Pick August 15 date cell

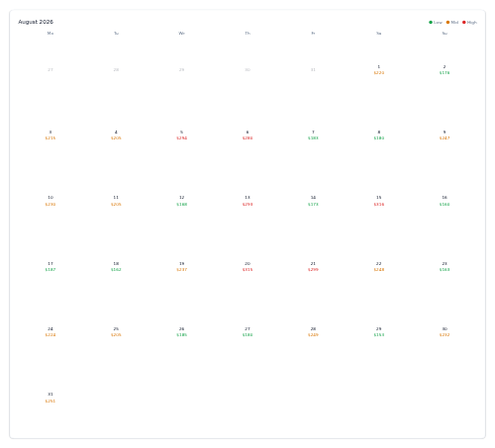pyautogui.click(x=379, y=201)
